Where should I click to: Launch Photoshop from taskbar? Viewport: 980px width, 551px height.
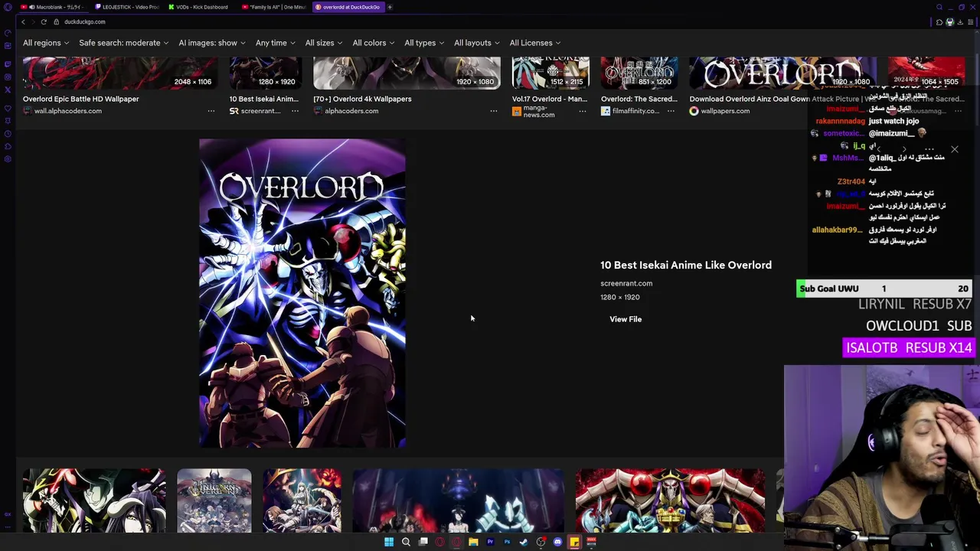point(507,542)
